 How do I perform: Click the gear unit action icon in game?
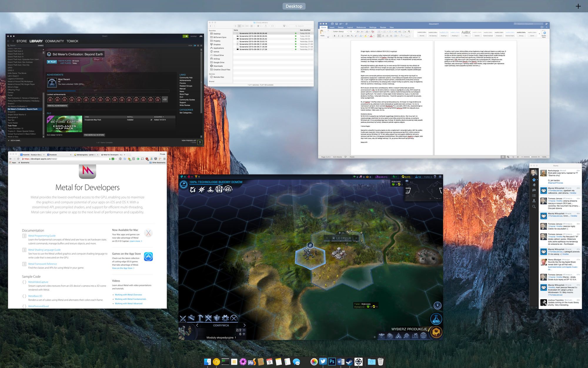coord(225,318)
